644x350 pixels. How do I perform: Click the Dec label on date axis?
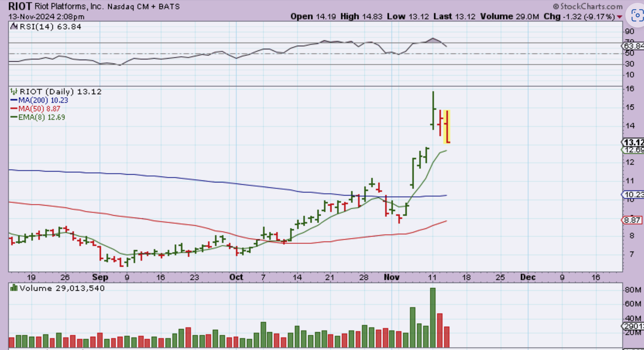coord(528,277)
